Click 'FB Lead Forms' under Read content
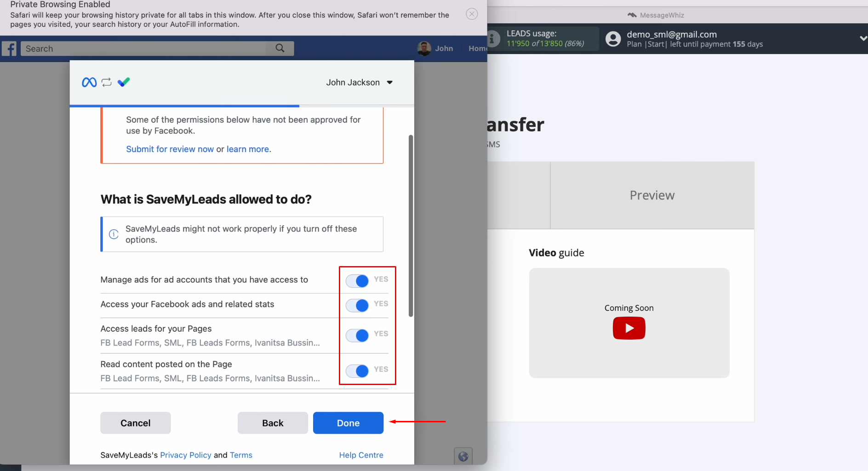The width and height of the screenshot is (868, 471). [130, 378]
